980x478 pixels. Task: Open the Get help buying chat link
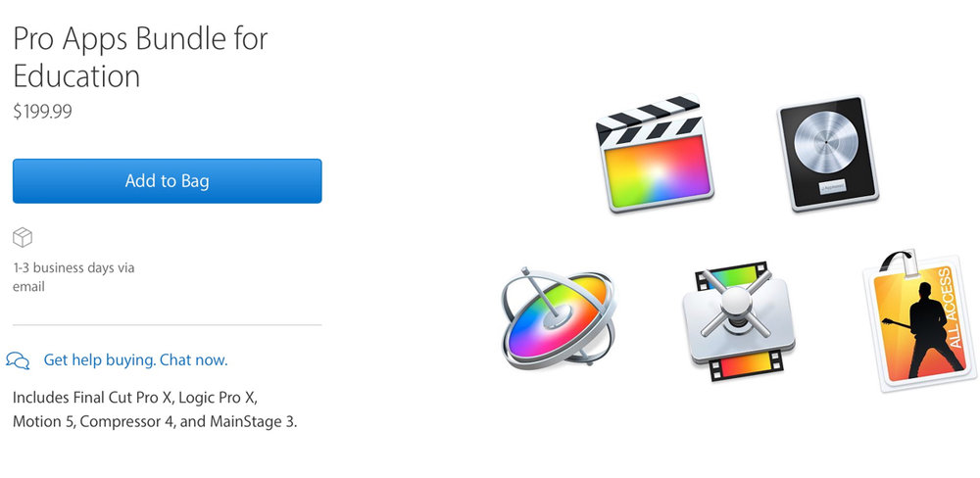coord(135,359)
